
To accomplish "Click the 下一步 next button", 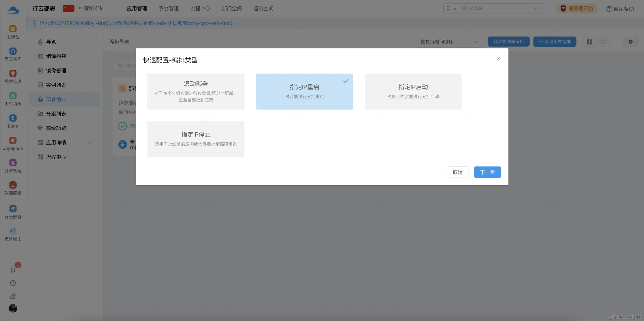I will pyautogui.click(x=487, y=172).
